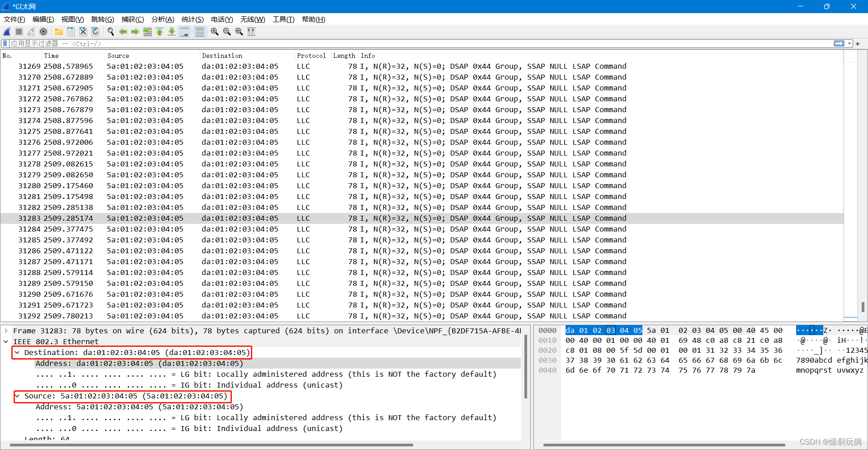Image resolution: width=868 pixels, height=450 pixels.
Task: Stop the capture with the square icon
Action: pyautogui.click(x=19, y=32)
